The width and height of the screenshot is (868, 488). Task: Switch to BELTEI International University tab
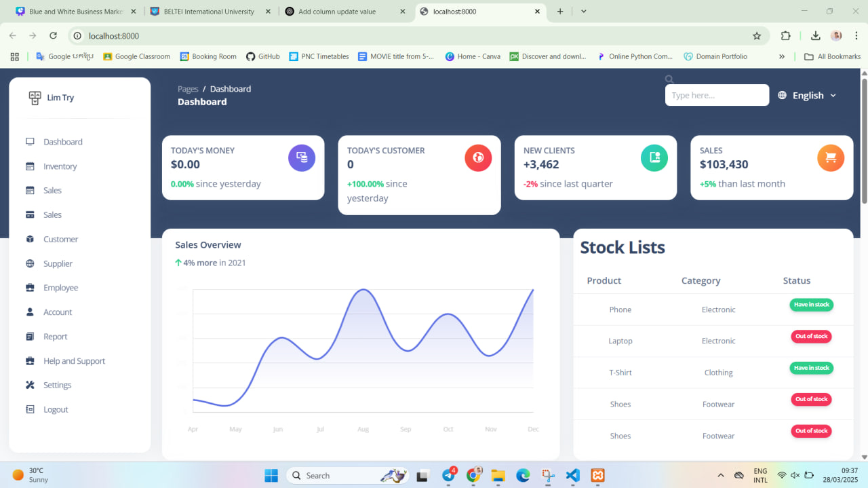click(x=211, y=12)
